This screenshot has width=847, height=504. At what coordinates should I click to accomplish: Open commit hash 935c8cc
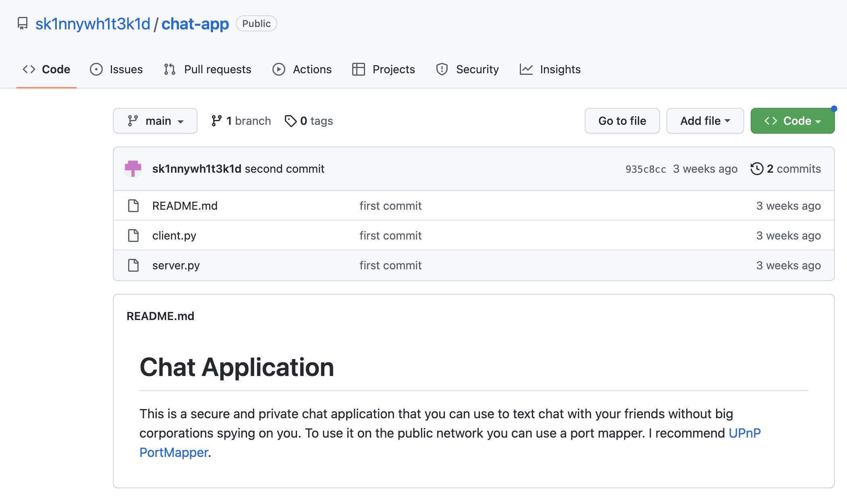(x=646, y=169)
